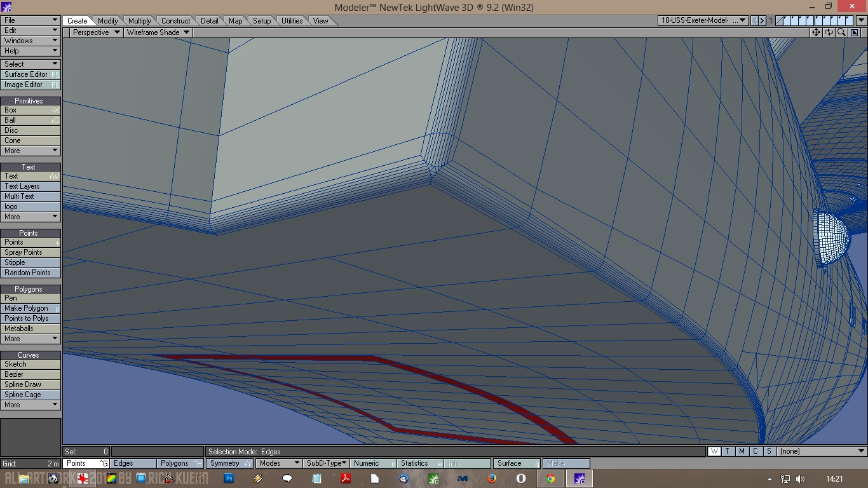Click the viewport zoom magnifier icon
The width and height of the screenshot is (868, 488).
pyautogui.click(x=841, y=32)
